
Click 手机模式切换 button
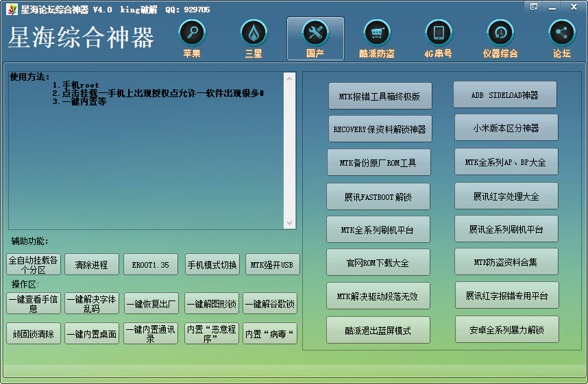[212, 264]
